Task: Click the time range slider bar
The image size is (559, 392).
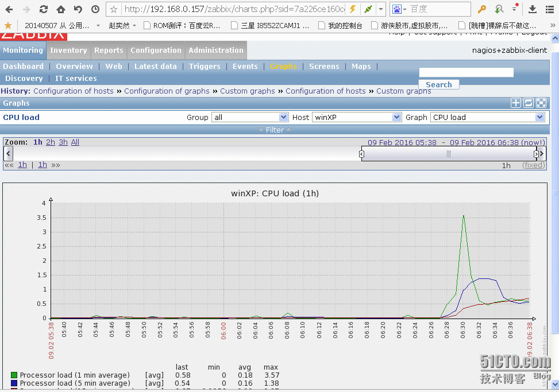Action: click(449, 154)
